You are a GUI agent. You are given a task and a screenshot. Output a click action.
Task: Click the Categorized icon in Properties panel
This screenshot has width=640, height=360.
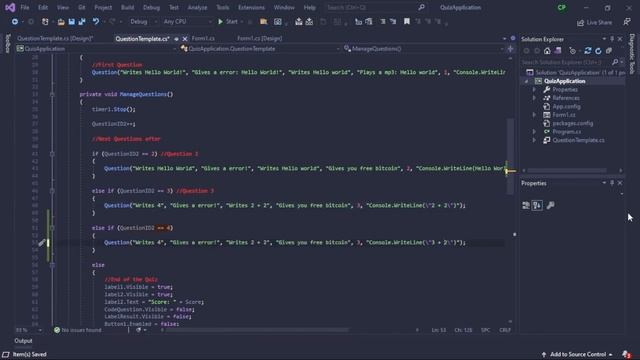526,205
